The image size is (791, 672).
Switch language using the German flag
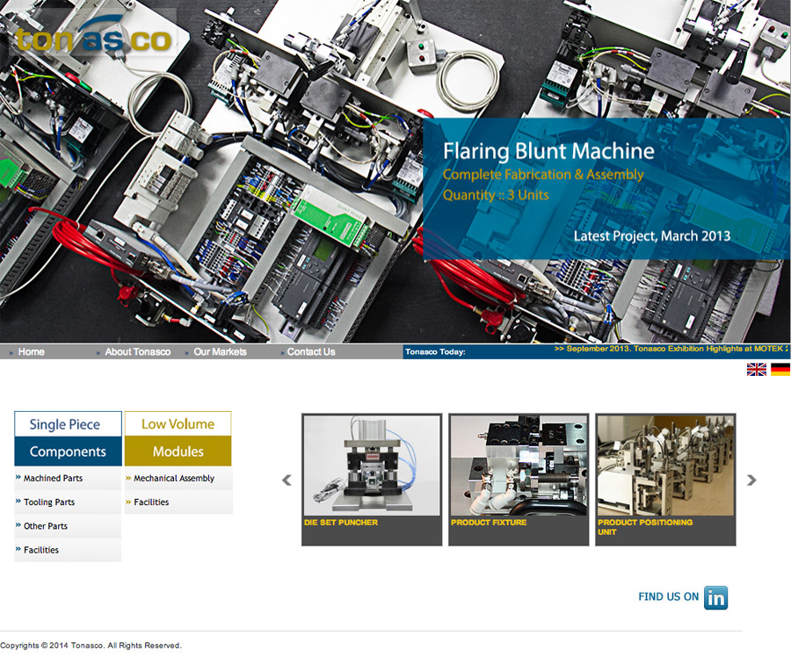[x=780, y=369]
